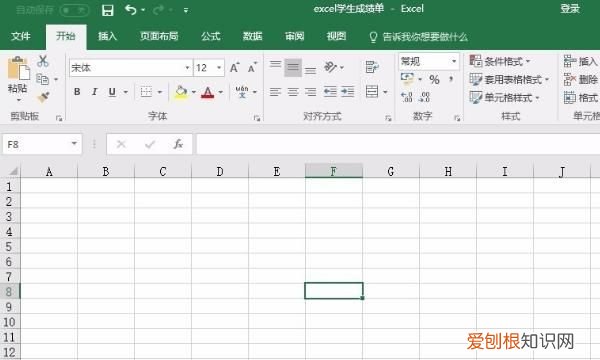
Task: Click the 告诉我你想要做什么 search box
Action: tap(418, 37)
